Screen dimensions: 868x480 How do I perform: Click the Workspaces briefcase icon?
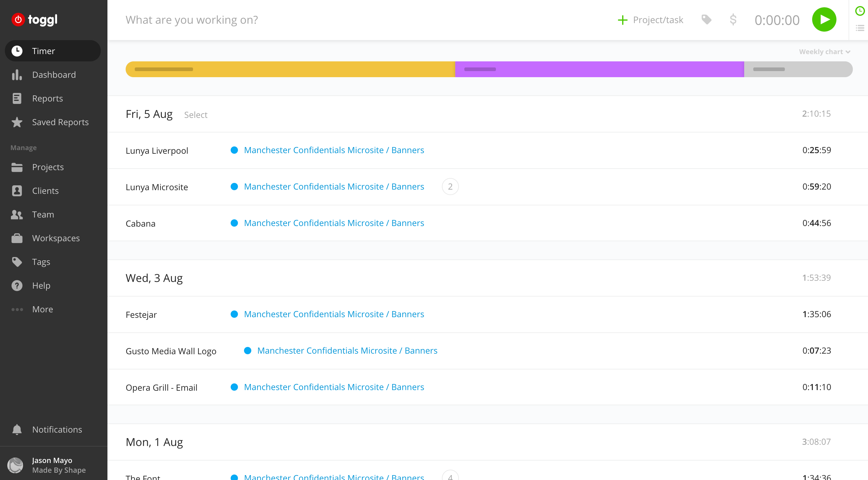coord(17,238)
